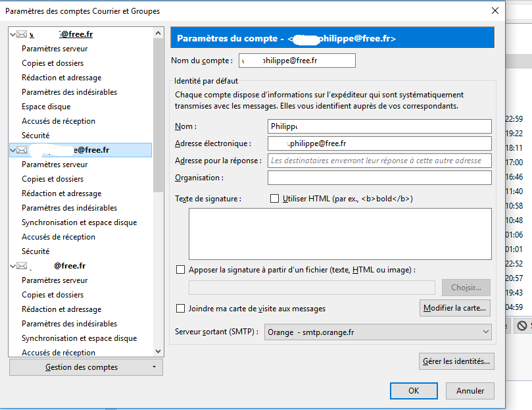Confirm with the OK button
Screen dimensions: 532x410
(x=414, y=391)
